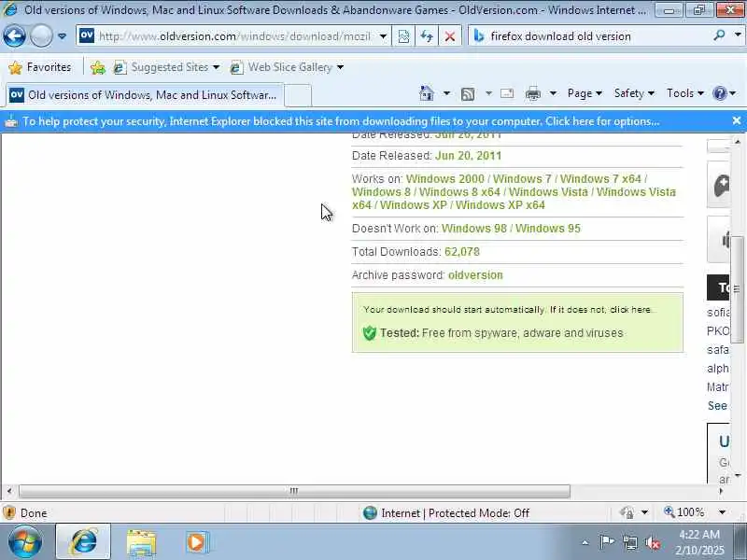
Task: Open Windows Explorer from taskbar
Action: pyautogui.click(x=141, y=542)
